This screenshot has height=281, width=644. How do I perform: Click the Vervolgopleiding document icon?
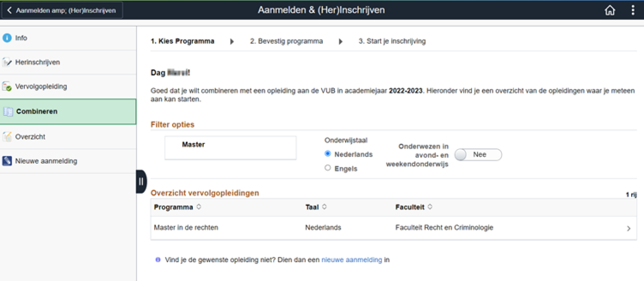tap(7, 86)
